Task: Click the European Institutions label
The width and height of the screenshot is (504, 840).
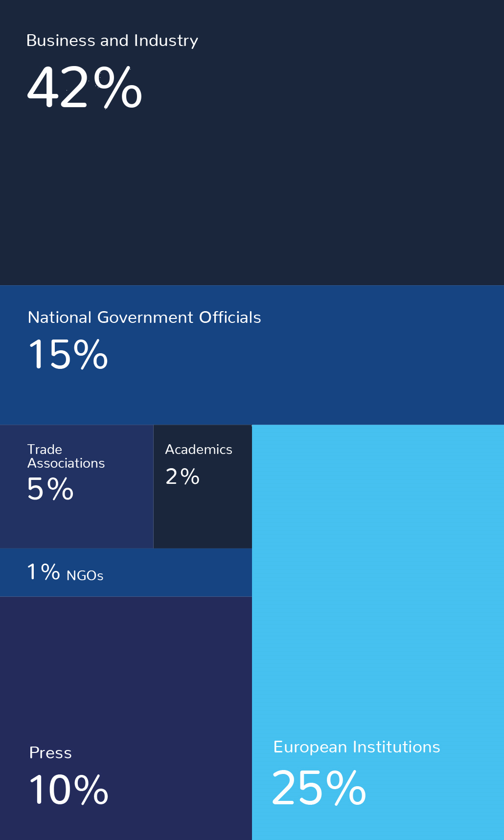Action: click(x=357, y=747)
